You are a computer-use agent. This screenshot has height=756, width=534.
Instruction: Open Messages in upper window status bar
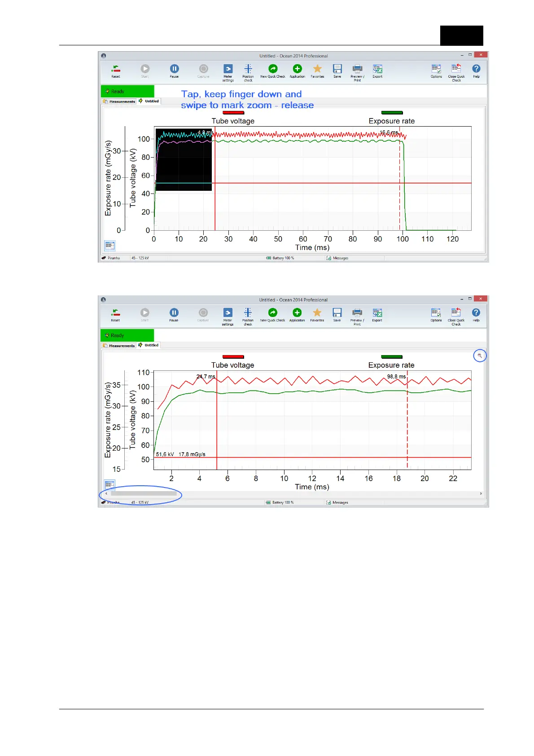click(x=337, y=258)
